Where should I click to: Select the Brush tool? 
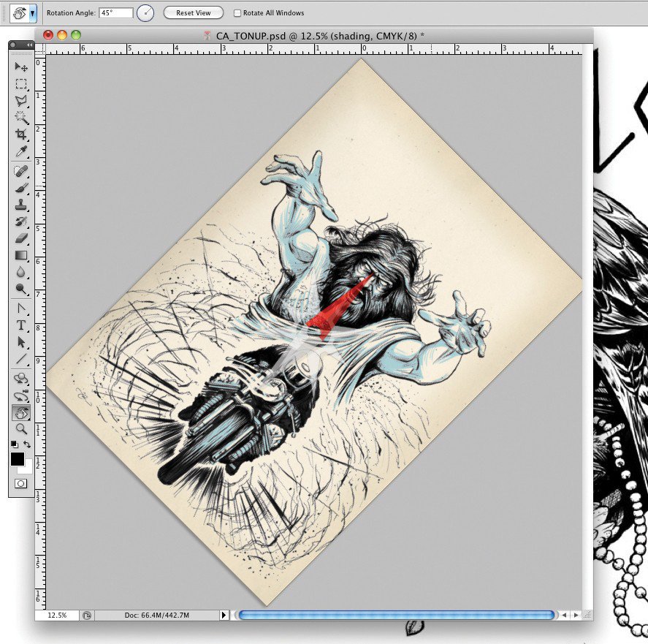point(21,188)
